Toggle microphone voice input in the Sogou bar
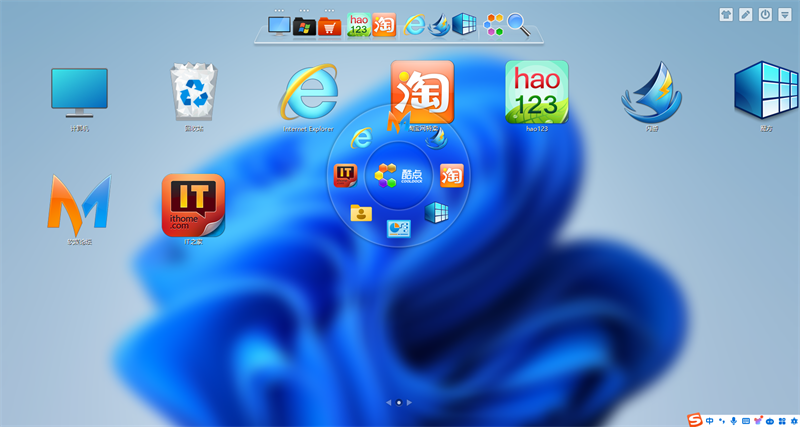Viewport: 800px width, 427px height. (x=734, y=420)
